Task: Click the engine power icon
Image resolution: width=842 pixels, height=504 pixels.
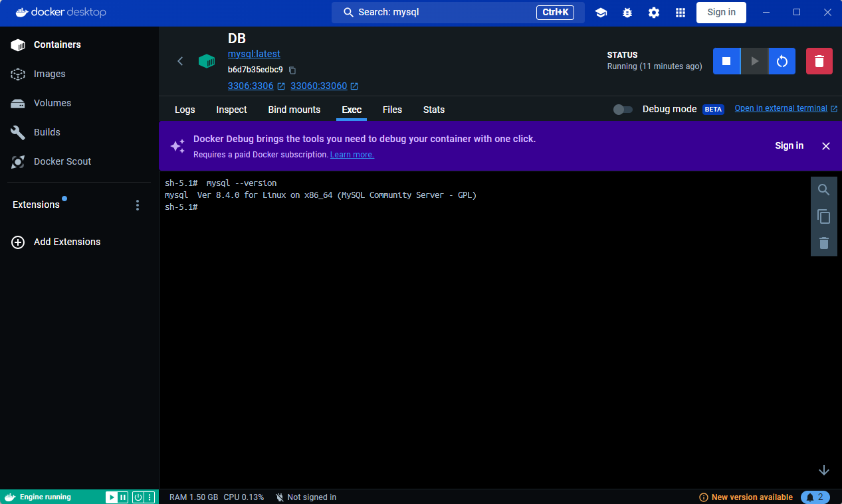Action: [138, 497]
